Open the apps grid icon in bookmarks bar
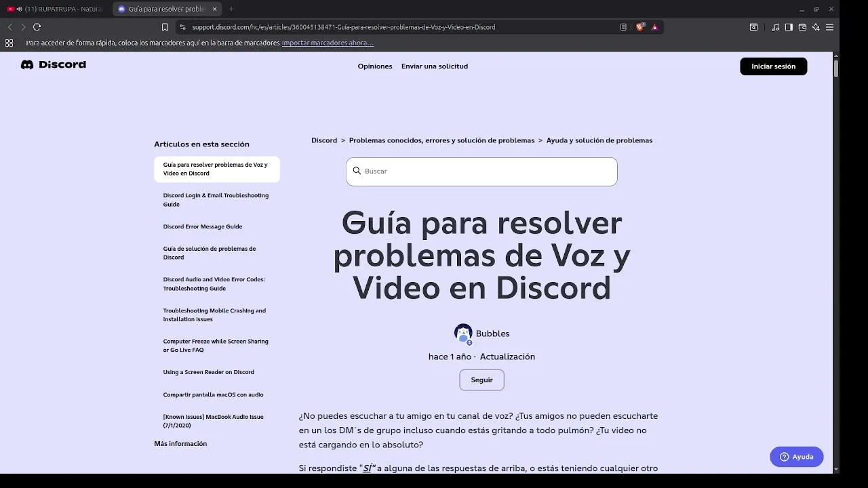Viewport: 868px width, 488px height. [9, 43]
